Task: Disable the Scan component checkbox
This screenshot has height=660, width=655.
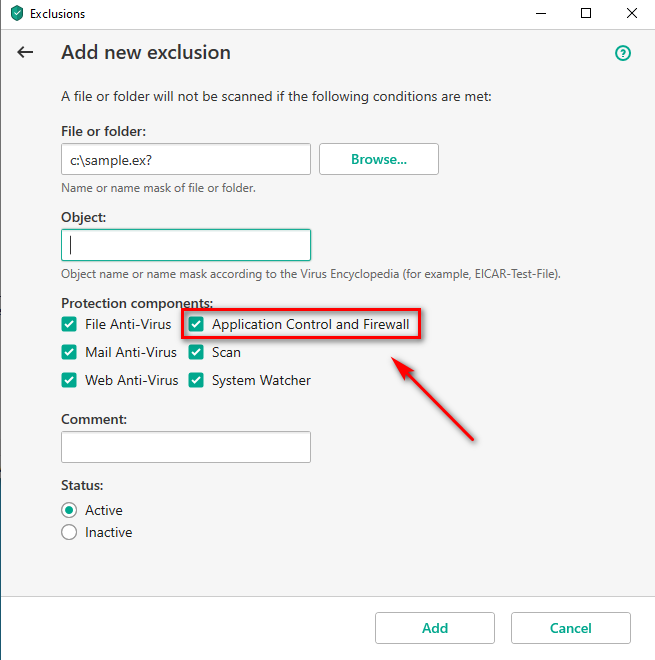Action: [196, 352]
